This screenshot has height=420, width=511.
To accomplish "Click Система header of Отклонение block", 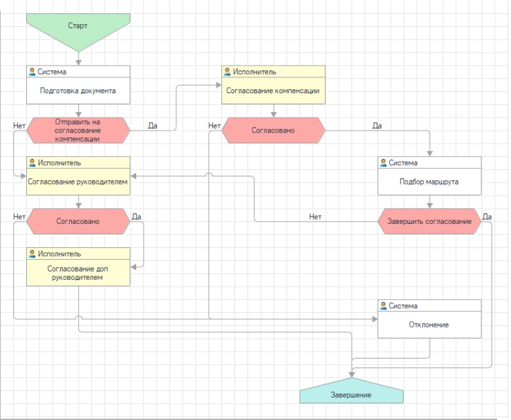I will click(429, 306).
